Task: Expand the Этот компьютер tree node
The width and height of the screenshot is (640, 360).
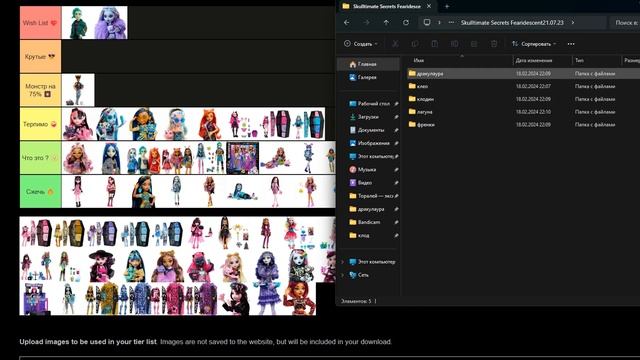Action: pos(342,262)
